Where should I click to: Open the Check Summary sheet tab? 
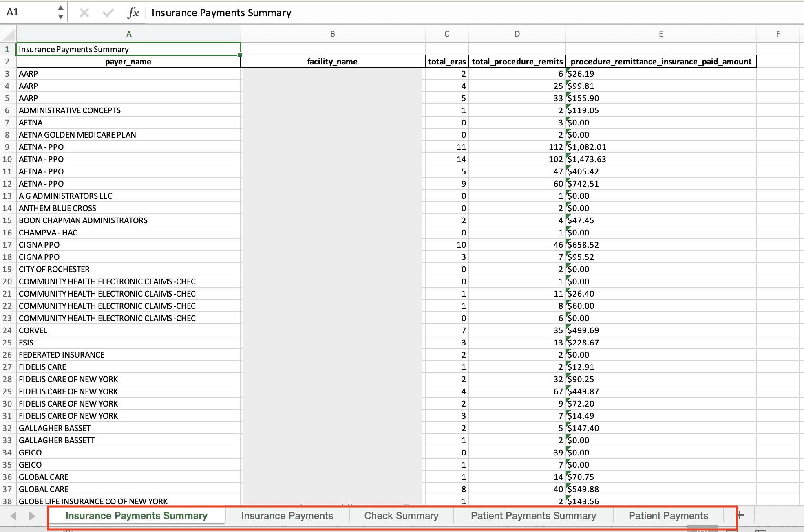401,516
